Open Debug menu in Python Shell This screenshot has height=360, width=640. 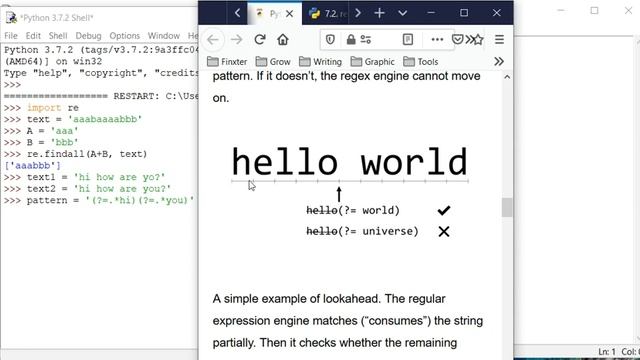88,36
